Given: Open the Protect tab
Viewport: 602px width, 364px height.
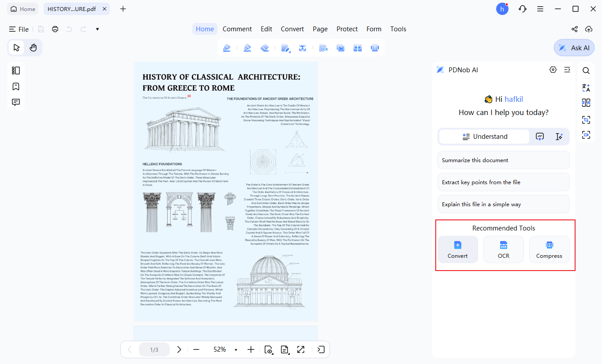Looking at the screenshot, I should pyautogui.click(x=347, y=29).
